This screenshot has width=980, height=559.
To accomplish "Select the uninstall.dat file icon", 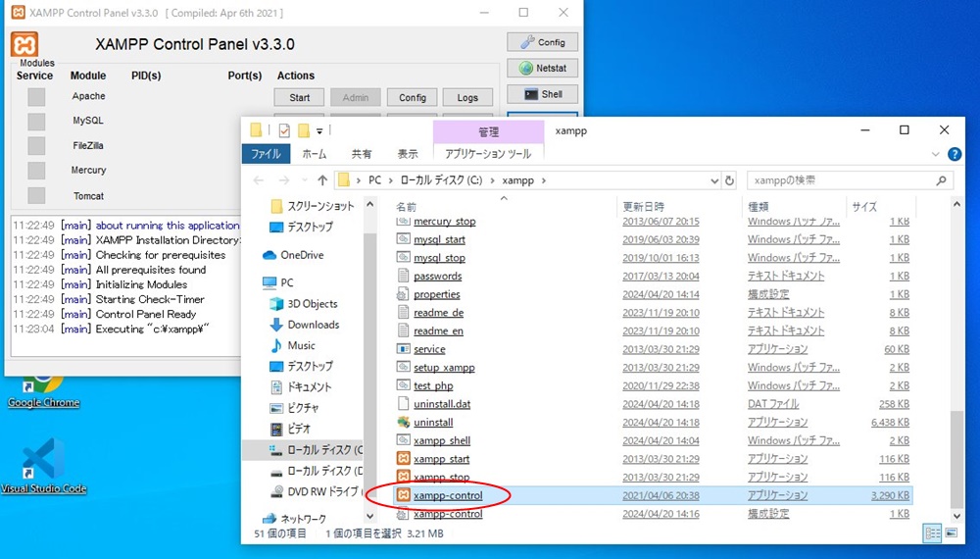I will [404, 404].
